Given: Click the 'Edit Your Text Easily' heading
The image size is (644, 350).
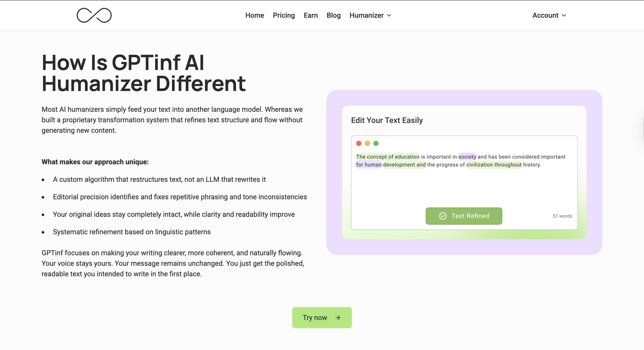Looking at the screenshot, I should point(387,120).
